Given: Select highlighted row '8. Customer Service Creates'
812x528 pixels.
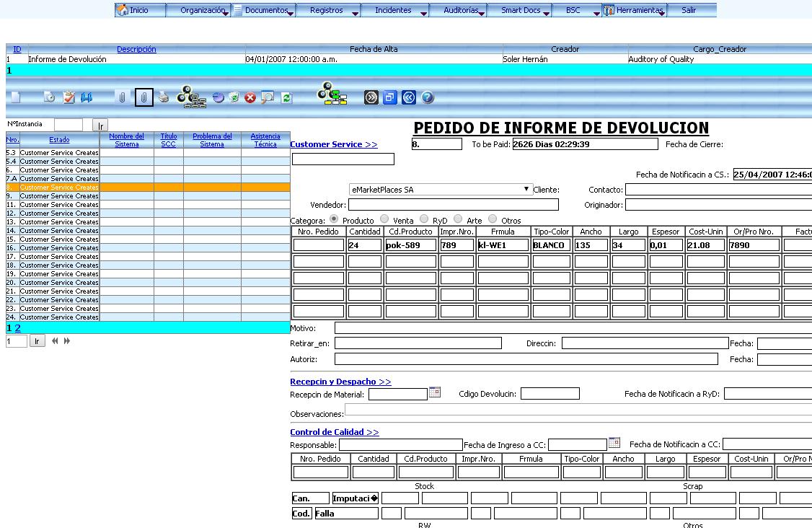Looking at the screenshot, I should point(148,187).
